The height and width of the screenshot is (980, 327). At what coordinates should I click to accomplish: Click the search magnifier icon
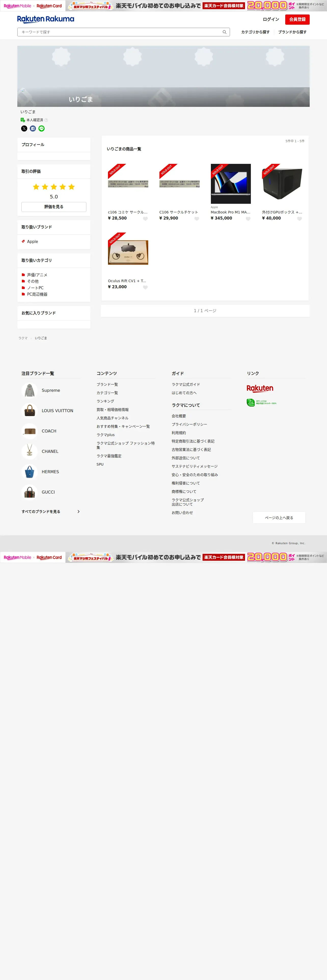point(224,32)
